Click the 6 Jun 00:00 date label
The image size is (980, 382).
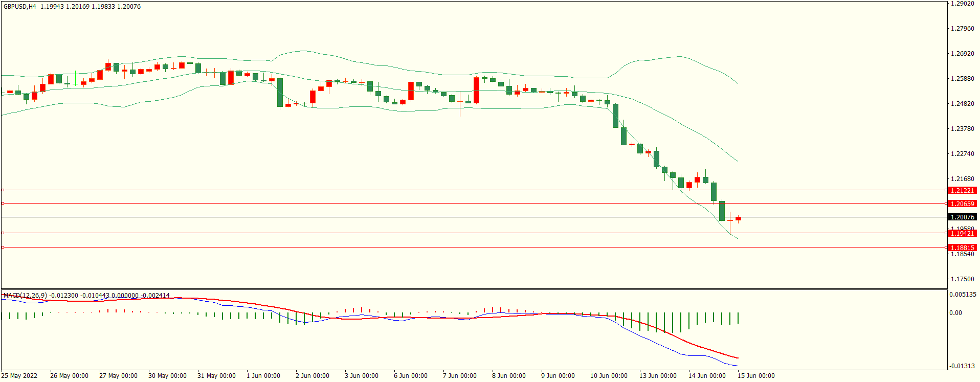pos(411,376)
